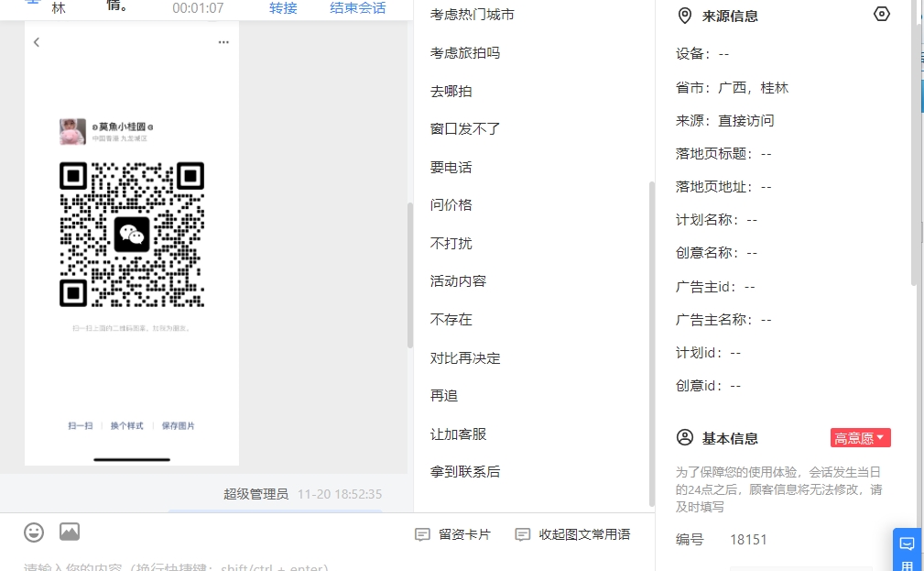The height and width of the screenshot is (571, 924).
Task: Select quick phrase 不打扰
Action: [451, 243]
